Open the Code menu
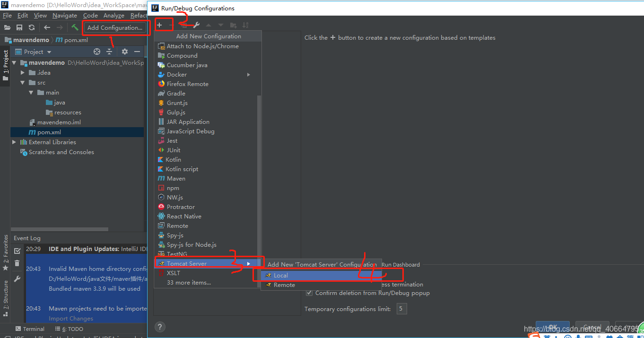Screen dimensions: 644x338 [x=90, y=16]
